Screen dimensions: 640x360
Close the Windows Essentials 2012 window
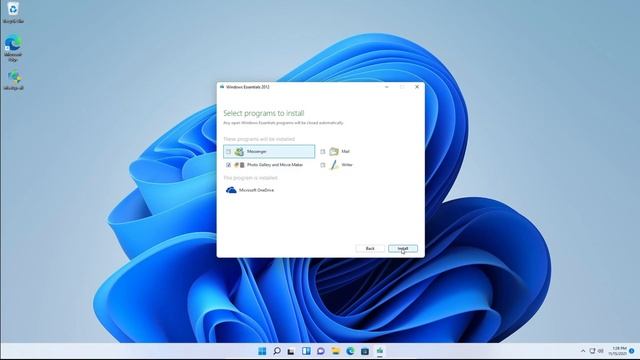pyautogui.click(x=417, y=87)
